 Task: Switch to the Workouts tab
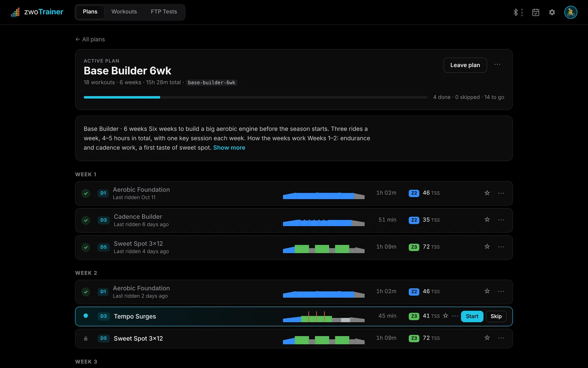124,12
